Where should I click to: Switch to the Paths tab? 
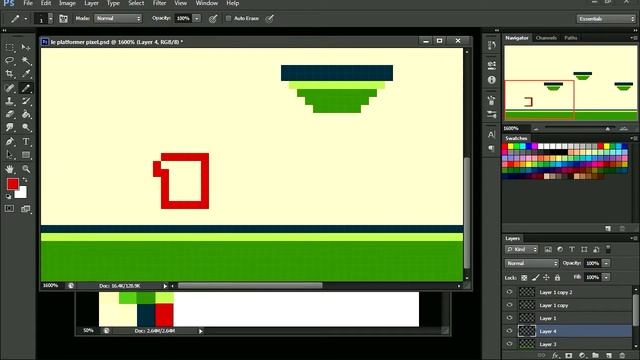click(571, 38)
